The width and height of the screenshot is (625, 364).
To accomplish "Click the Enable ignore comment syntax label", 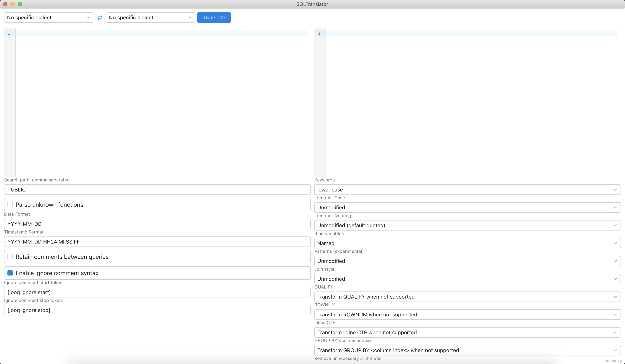I will (57, 273).
